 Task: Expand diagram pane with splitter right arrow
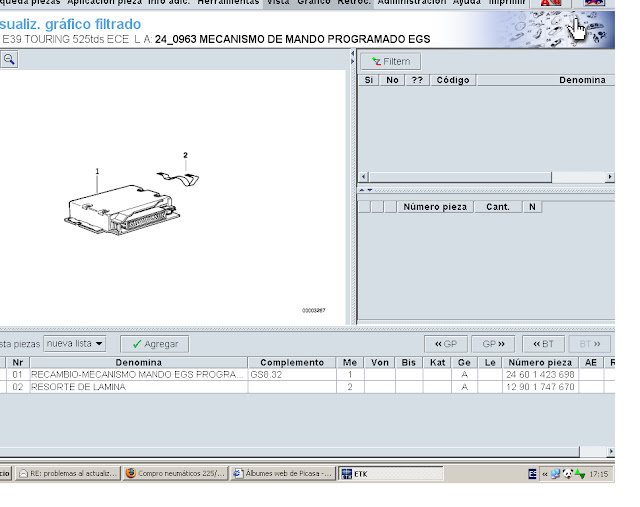[353, 62]
